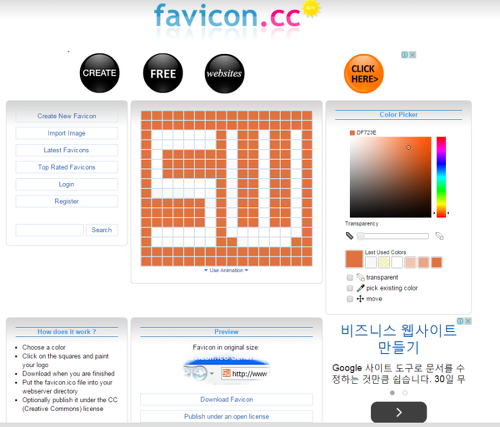This screenshot has height=427, width=500.
Task: Click the Search button
Action: click(x=102, y=230)
